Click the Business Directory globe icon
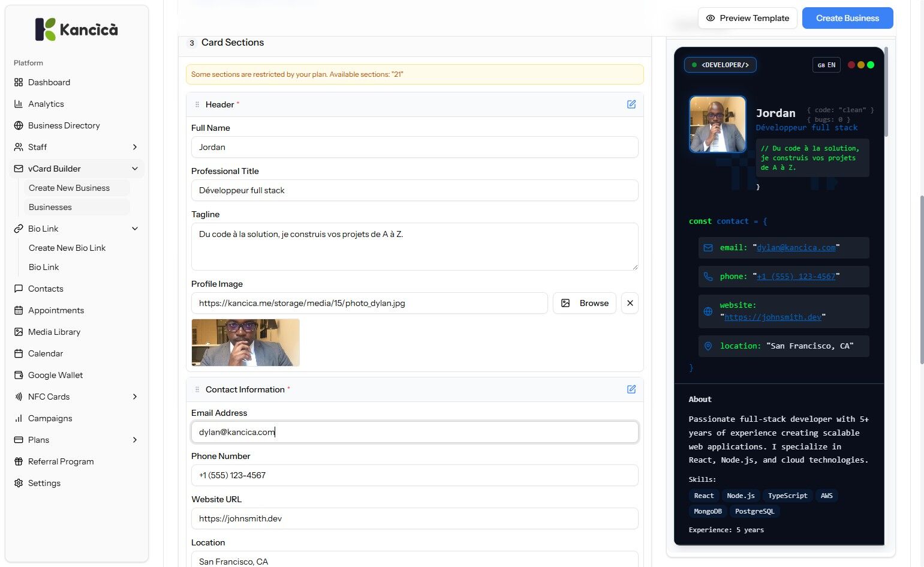The image size is (924, 567). (x=19, y=125)
